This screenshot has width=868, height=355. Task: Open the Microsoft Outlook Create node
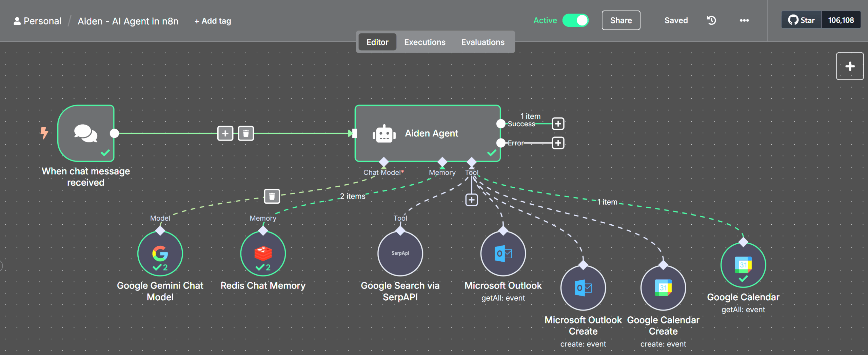583,288
